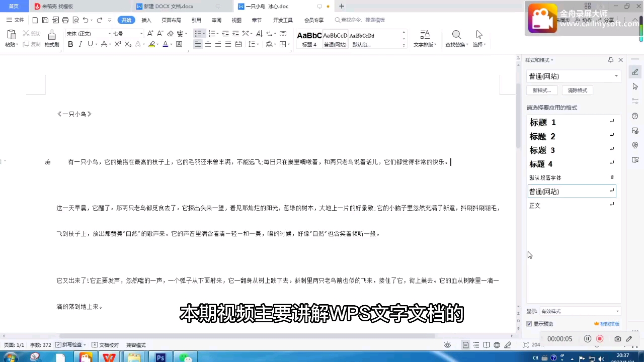Click the 清除格式 button

click(x=577, y=90)
